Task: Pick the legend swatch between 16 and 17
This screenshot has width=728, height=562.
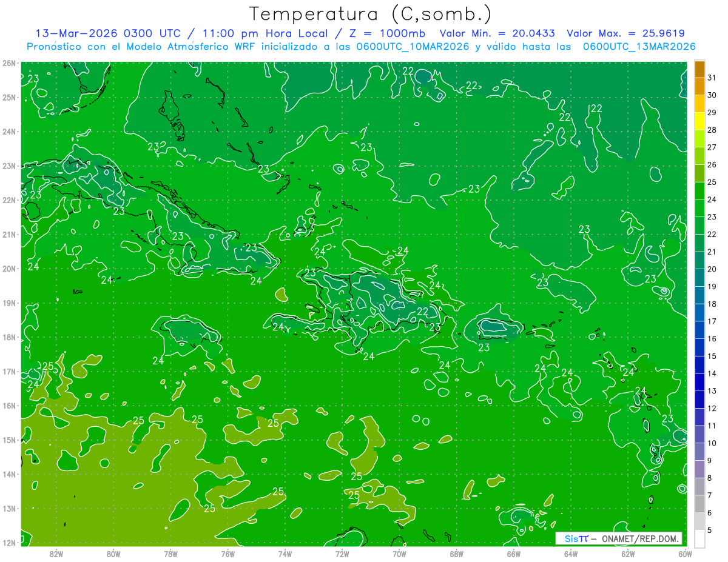Action: pyautogui.click(x=699, y=330)
